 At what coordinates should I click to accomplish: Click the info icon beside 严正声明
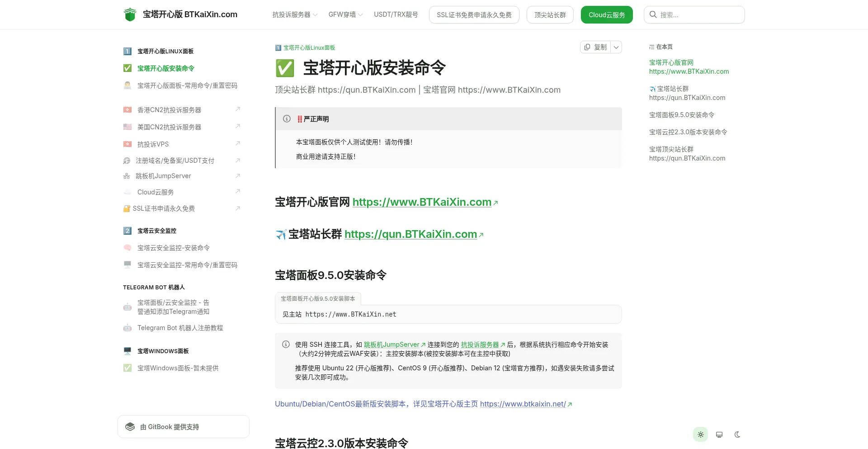click(287, 119)
